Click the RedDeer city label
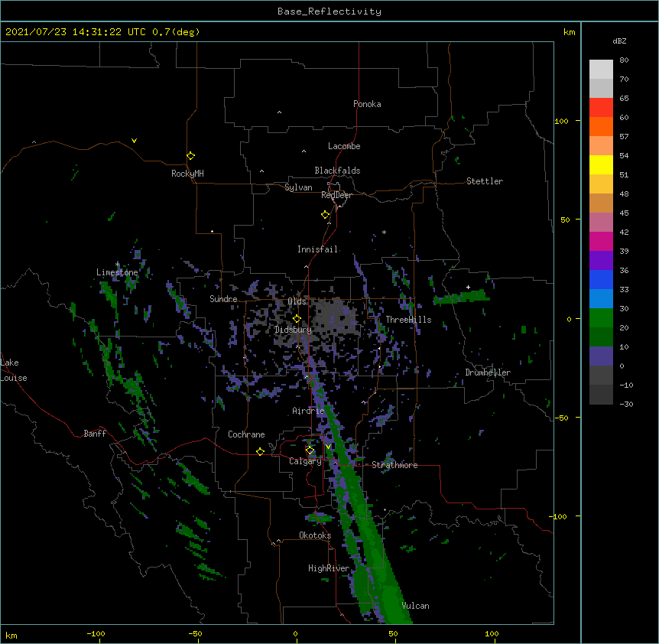659x644 pixels. click(x=336, y=195)
